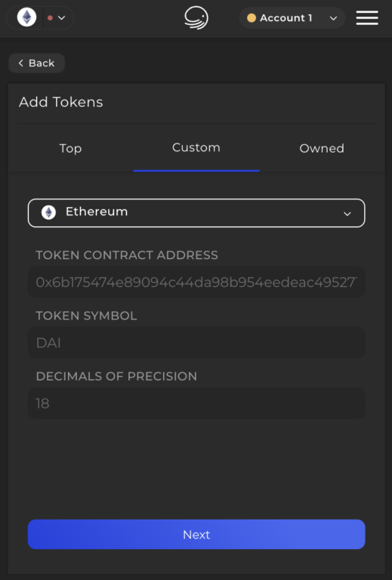Click the Decimals of Precision field

[196, 403]
